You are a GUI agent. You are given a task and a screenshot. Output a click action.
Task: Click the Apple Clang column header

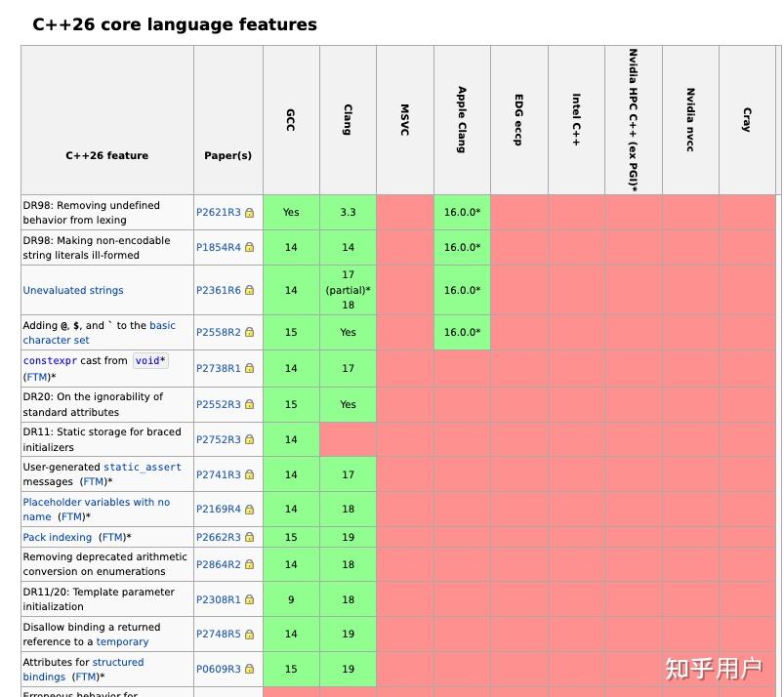462,120
